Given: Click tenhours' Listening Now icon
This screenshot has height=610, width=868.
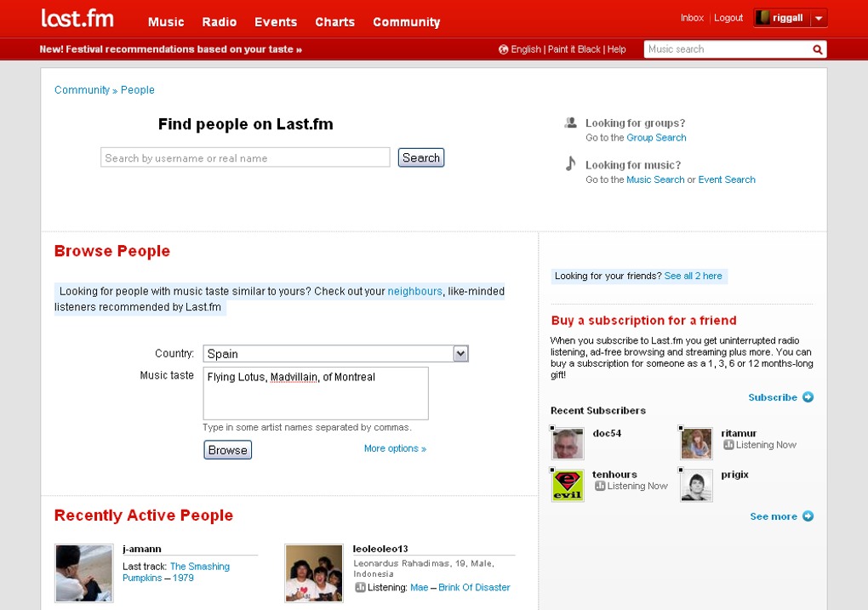Looking at the screenshot, I should 600,486.
